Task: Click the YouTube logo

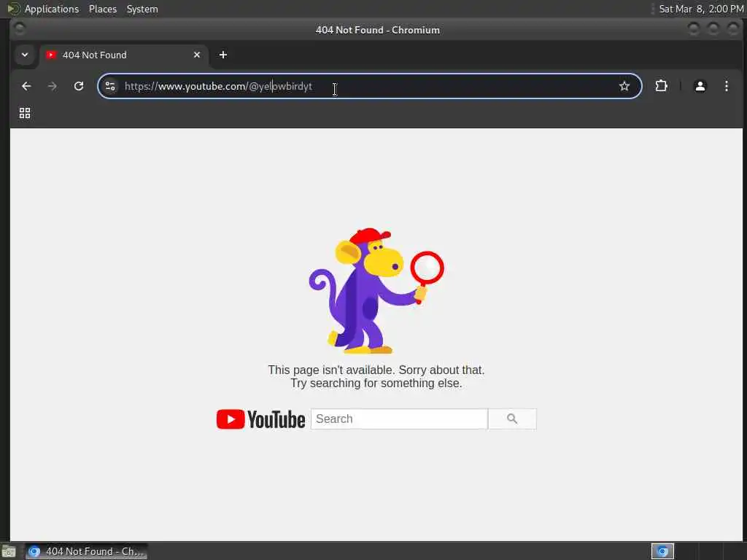Action: [x=260, y=419]
